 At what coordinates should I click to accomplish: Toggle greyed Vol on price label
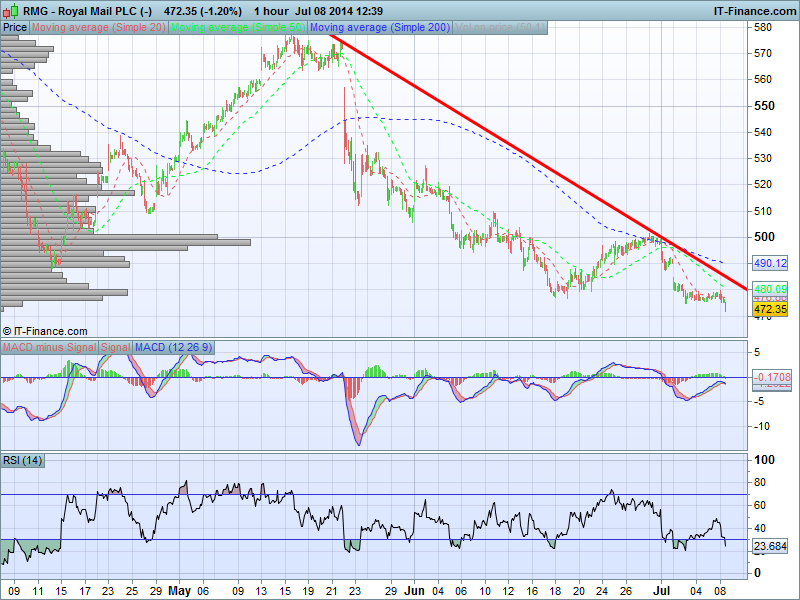tap(500, 28)
